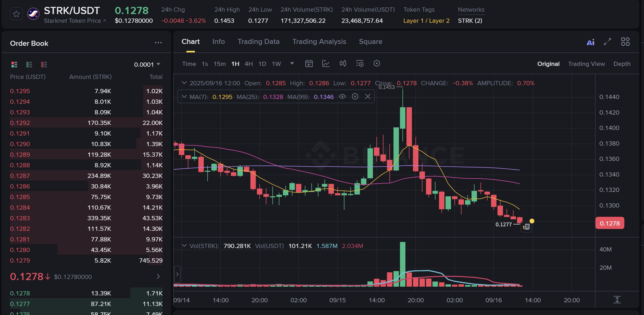Select bid price 0.1278 row
This screenshot has height=315, width=644.
click(86, 293)
